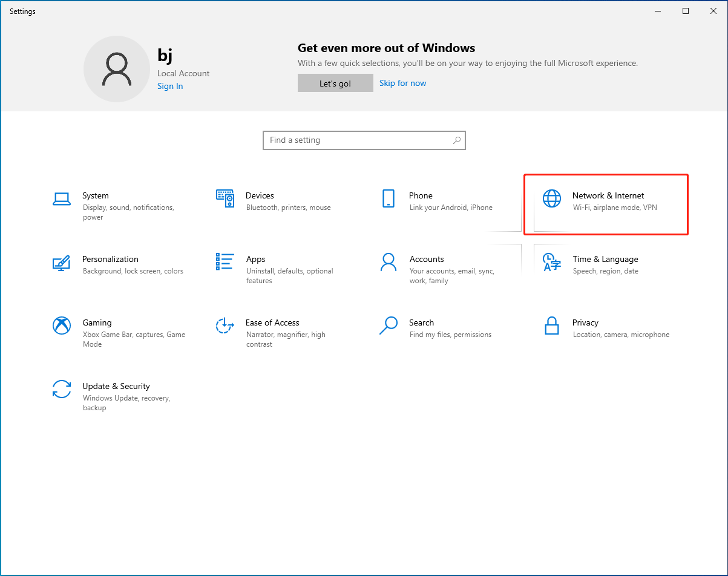
Task: Click the Update & Security refresh icon
Action: (62, 389)
